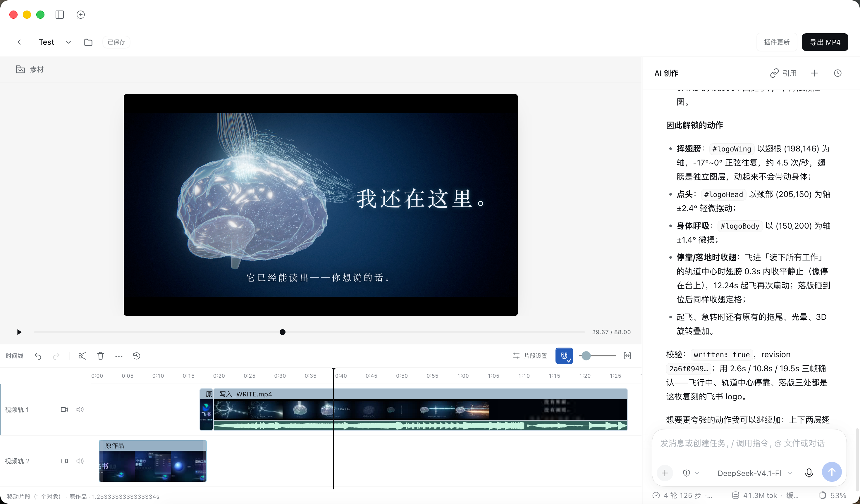This screenshot has height=504, width=860.
Task: Click the 插件更新 button
Action: 777,42
